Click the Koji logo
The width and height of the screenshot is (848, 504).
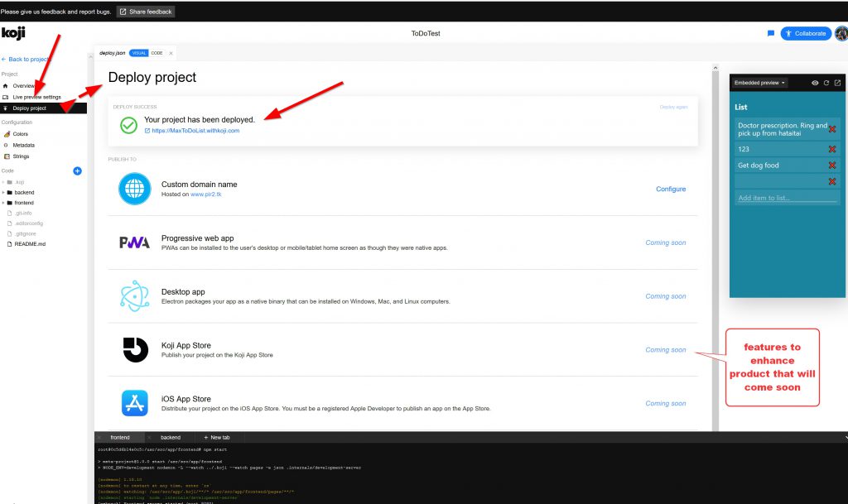[x=13, y=33]
